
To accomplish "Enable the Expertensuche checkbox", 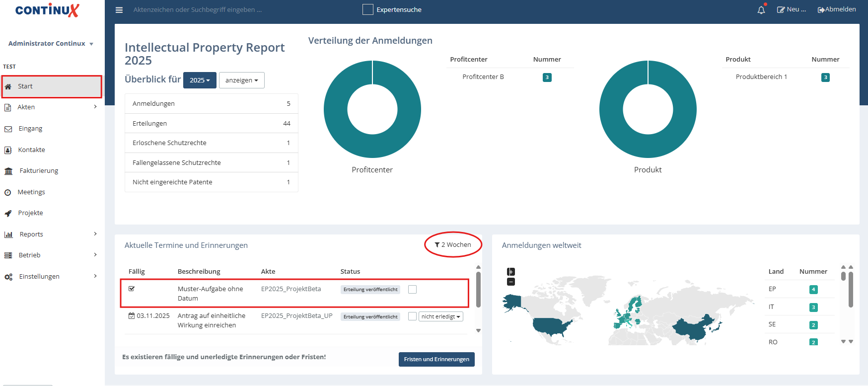I will point(367,9).
